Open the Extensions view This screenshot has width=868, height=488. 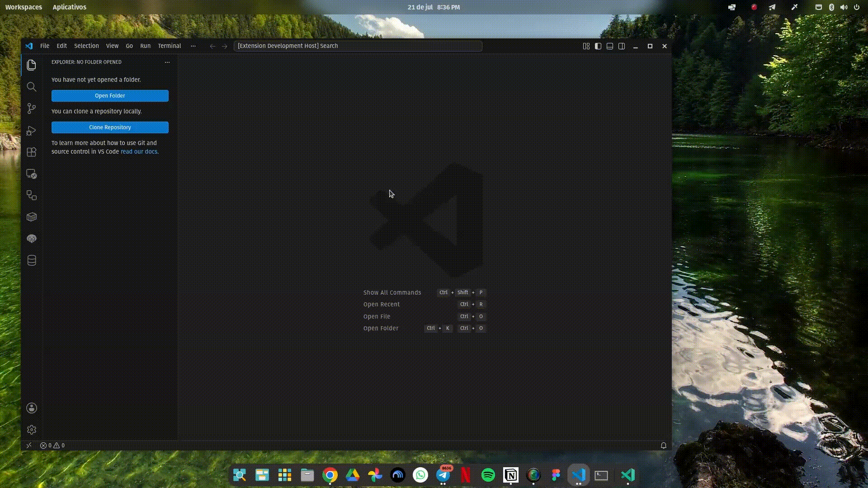[31, 152]
